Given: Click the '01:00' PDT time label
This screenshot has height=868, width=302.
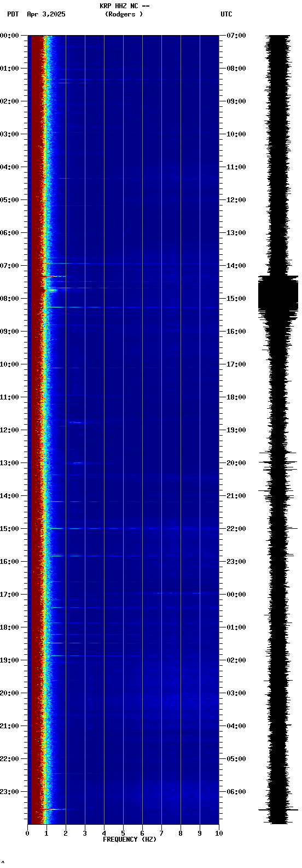Looking at the screenshot, I should (x=9, y=68).
